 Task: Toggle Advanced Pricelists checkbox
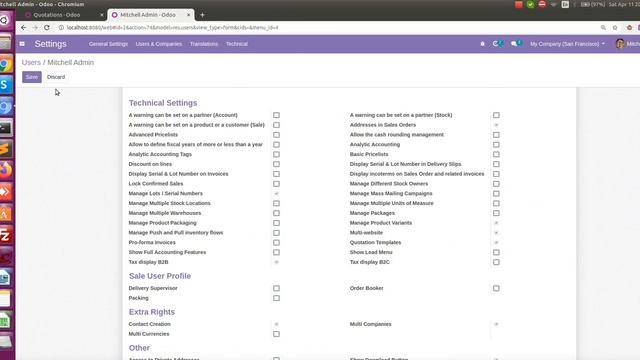pyautogui.click(x=276, y=135)
